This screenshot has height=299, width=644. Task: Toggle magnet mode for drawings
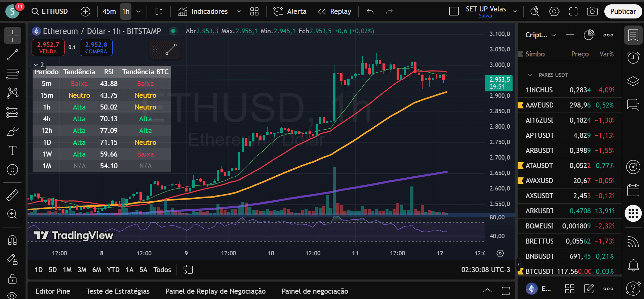(13, 240)
